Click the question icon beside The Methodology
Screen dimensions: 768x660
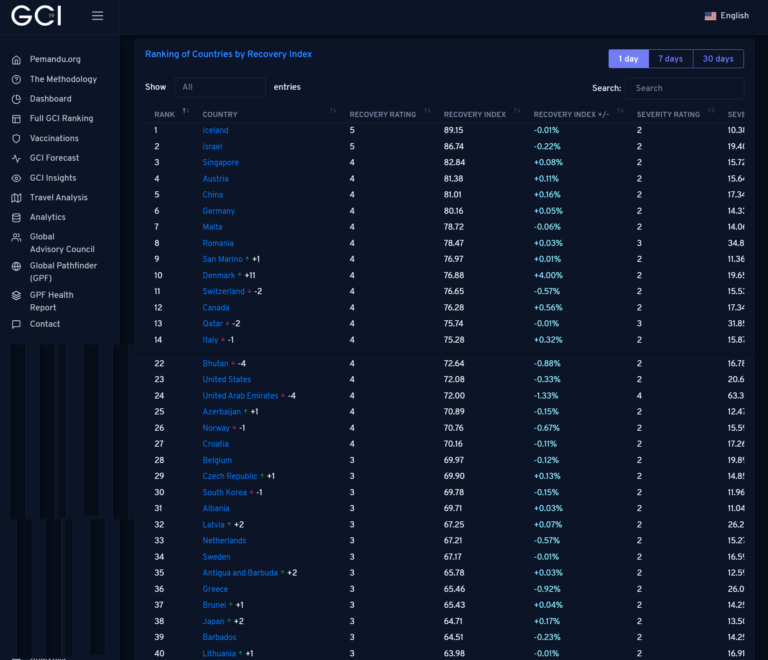click(16, 79)
